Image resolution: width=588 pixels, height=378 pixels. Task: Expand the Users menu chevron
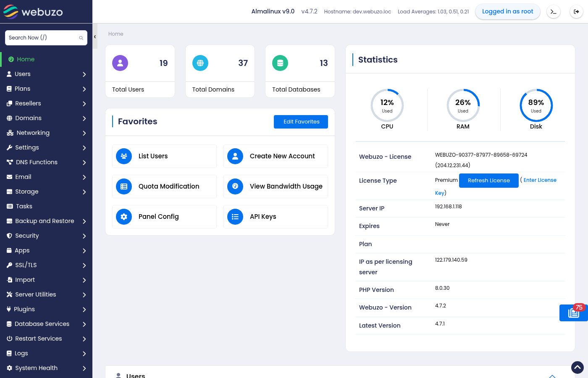(x=84, y=74)
